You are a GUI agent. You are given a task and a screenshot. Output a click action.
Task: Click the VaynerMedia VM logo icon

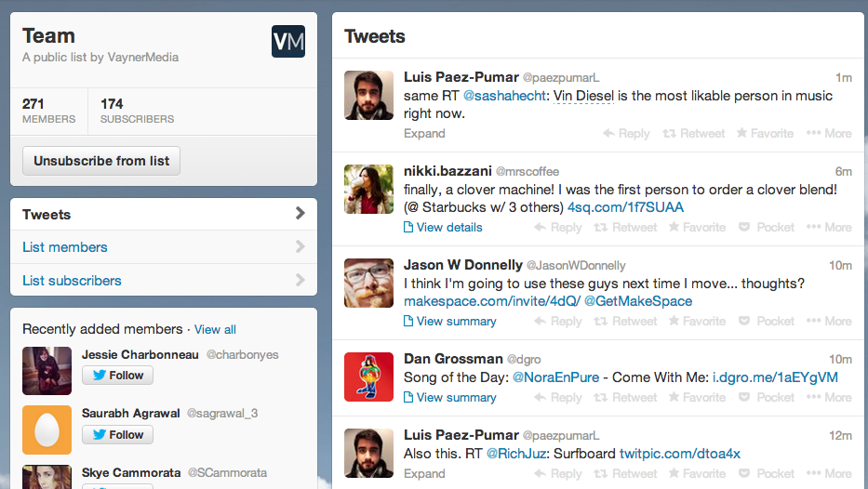pyautogui.click(x=288, y=41)
